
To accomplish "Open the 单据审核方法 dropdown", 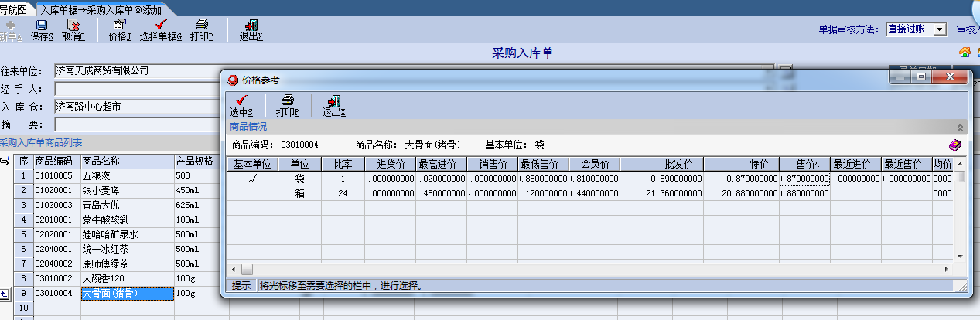I will click(940, 29).
